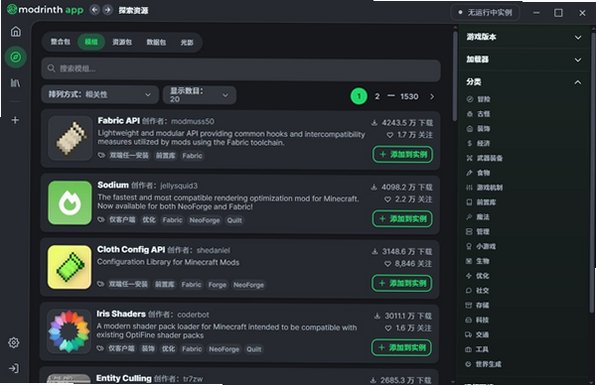Click the Modrinth logo icon
Viewport: 596px width, 385px height.
tap(12, 10)
